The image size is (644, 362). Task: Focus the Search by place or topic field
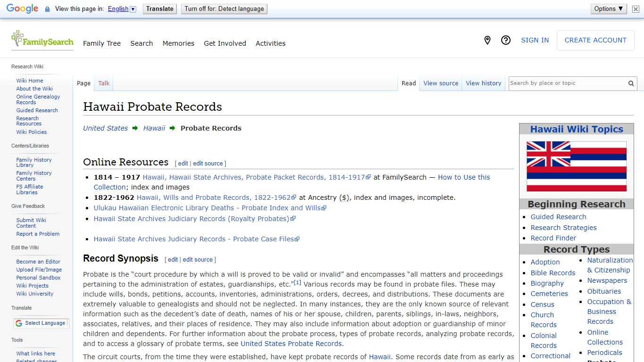pos(568,83)
